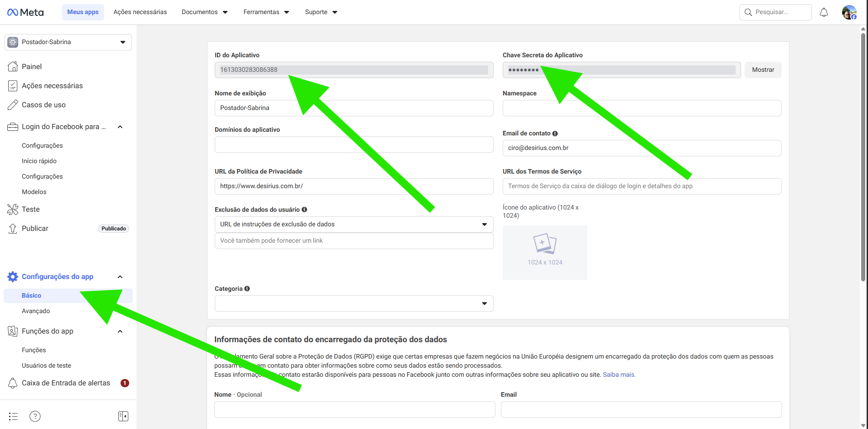The width and height of the screenshot is (868, 429).
Task: Go to Painel in sidebar
Action: pos(32,66)
